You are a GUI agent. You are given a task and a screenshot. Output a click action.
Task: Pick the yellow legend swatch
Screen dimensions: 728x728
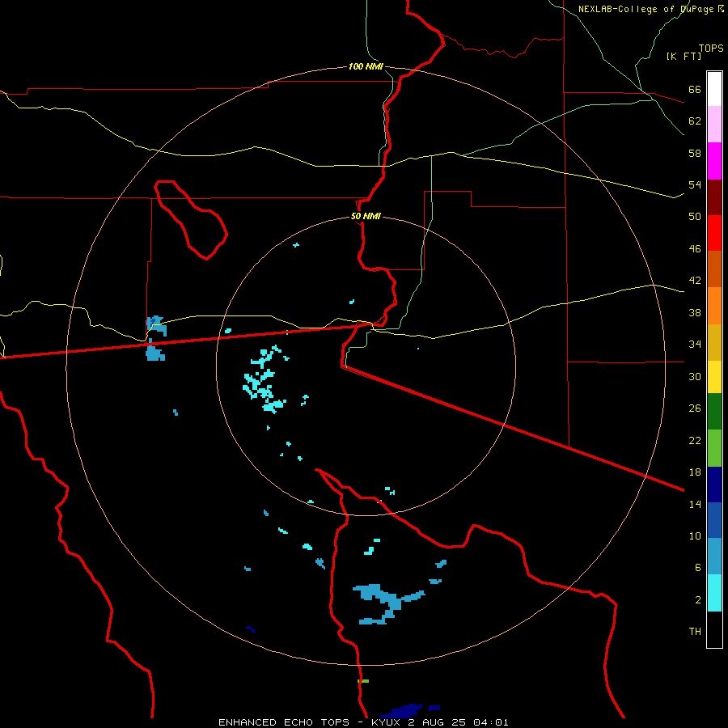[714, 377]
